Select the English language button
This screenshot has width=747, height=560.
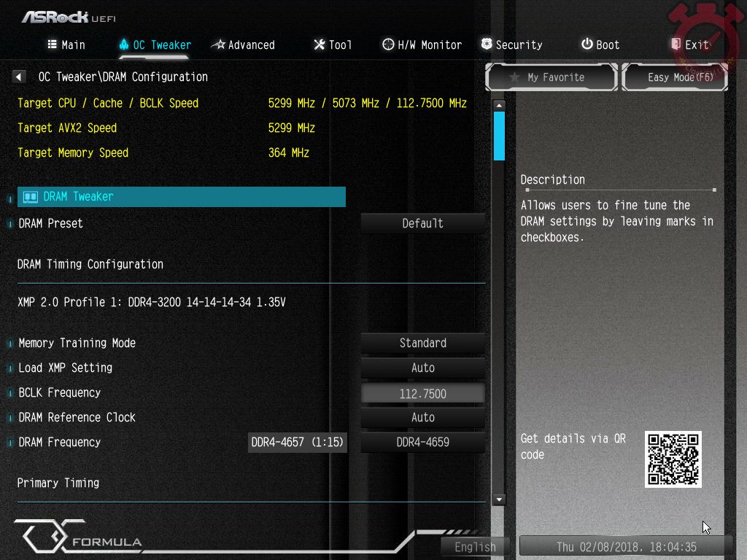pos(475,547)
